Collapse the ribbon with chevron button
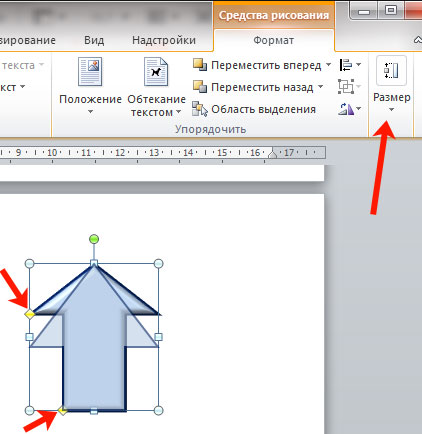 click(418, 40)
